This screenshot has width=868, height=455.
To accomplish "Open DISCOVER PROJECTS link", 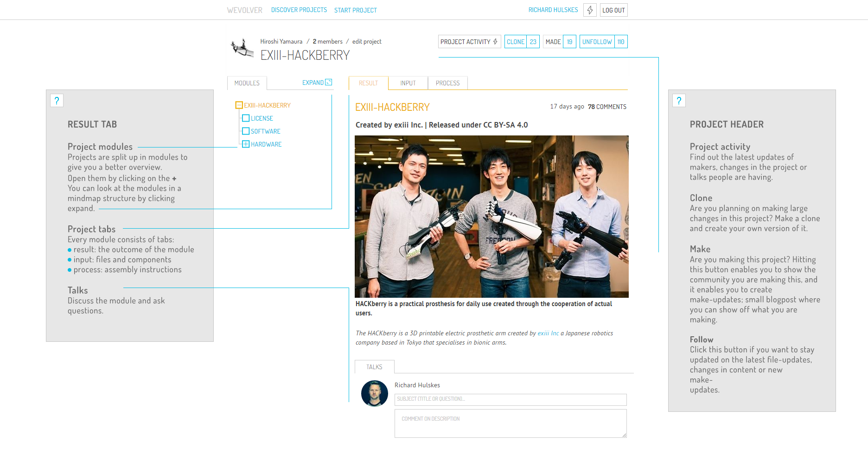I will (299, 10).
